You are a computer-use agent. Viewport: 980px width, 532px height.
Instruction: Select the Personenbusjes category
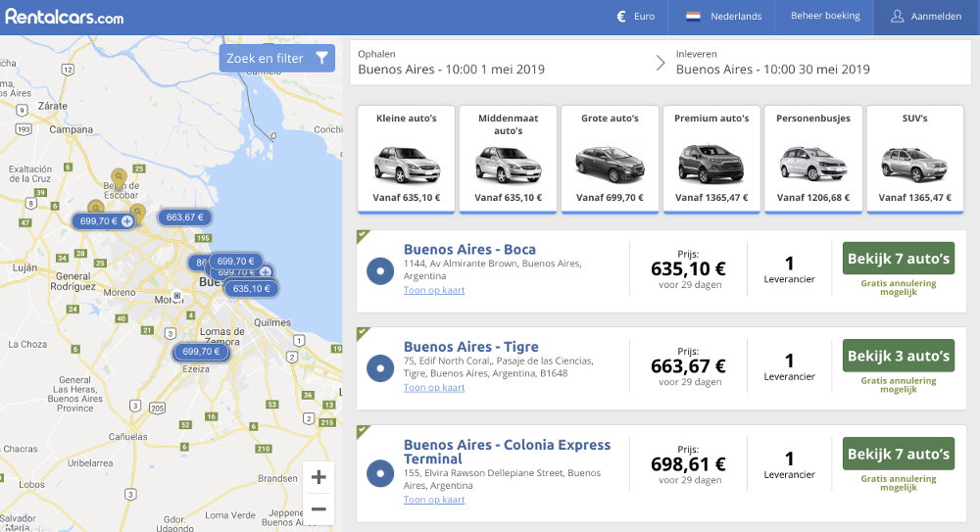(x=813, y=160)
